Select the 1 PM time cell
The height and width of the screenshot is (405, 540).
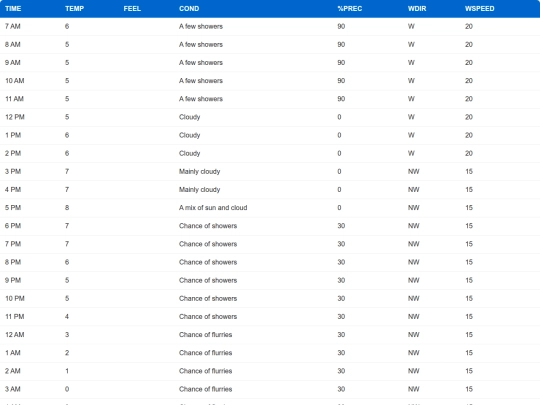coord(13,135)
